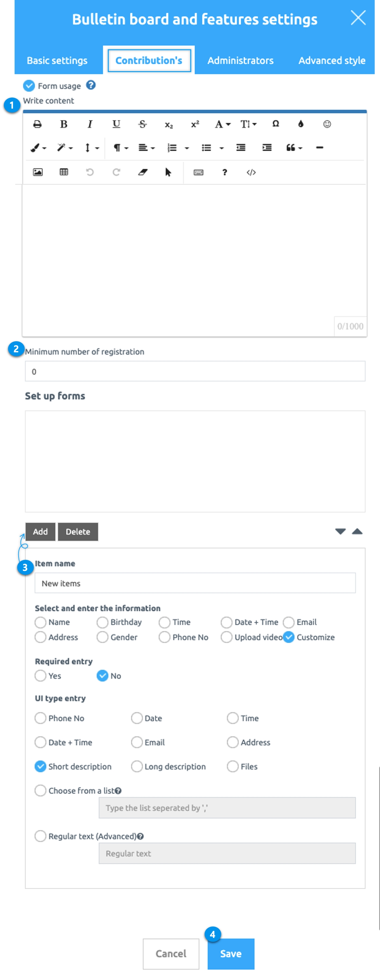
Task: Uncheck the Form usage checkbox
Action: (x=29, y=86)
